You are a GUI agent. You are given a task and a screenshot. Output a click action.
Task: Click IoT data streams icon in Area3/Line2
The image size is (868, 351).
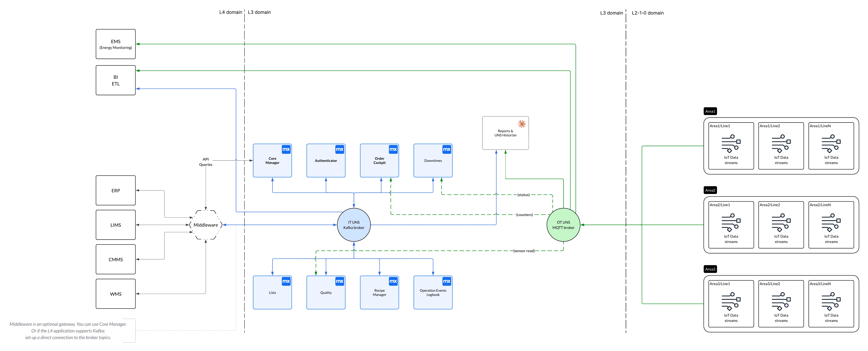pyautogui.click(x=781, y=301)
